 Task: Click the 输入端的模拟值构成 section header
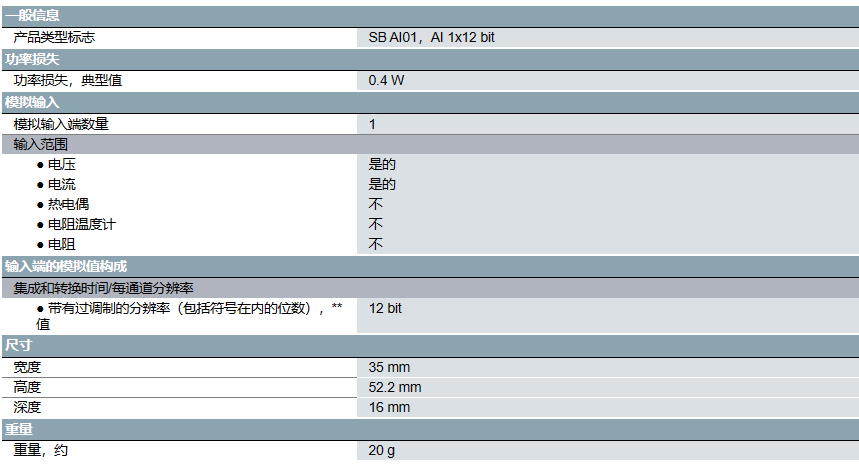[66, 266]
